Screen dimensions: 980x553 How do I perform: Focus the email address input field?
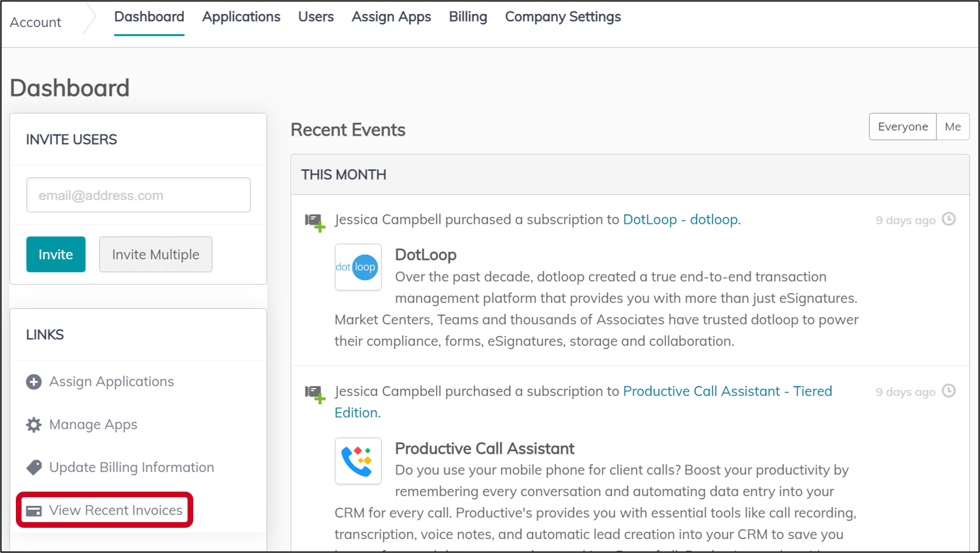pos(138,195)
